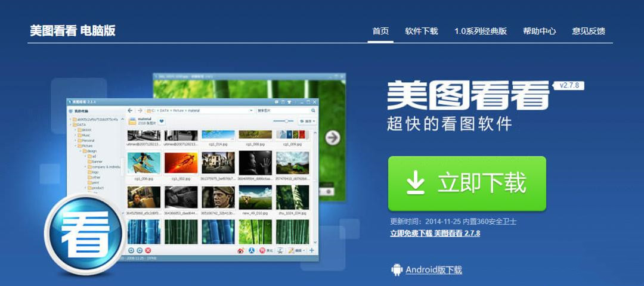Viewport: 644px width, 286px height.
Task: Select the print folder in tree
Action: coord(94,182)
